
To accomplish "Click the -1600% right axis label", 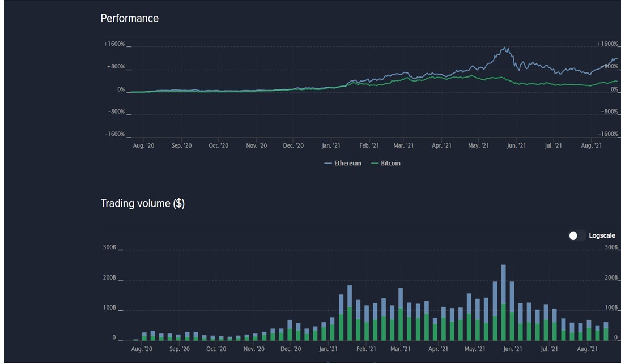I will [x=609, y=134].
